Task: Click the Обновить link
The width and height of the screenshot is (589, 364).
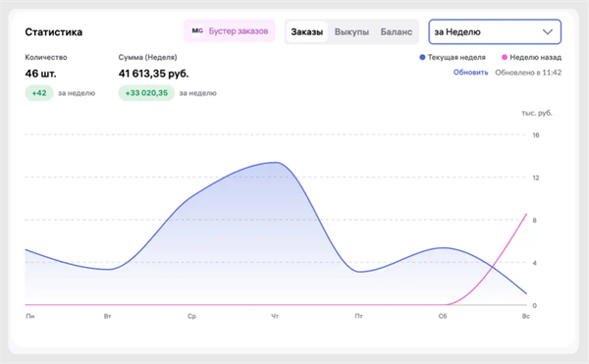Action: point(470,73)
